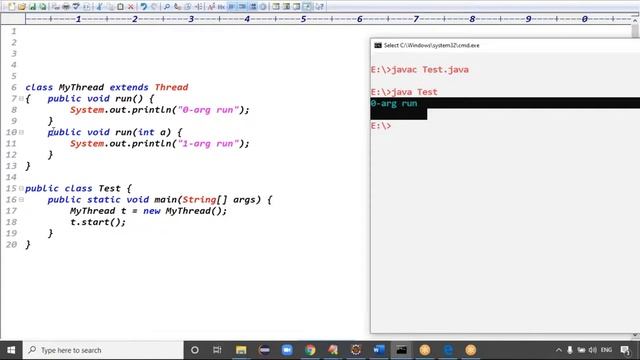The width and height of the screenshot is (640, 360).
Task: Click the microphone tray icon
Action: click(x=570, y=350)
